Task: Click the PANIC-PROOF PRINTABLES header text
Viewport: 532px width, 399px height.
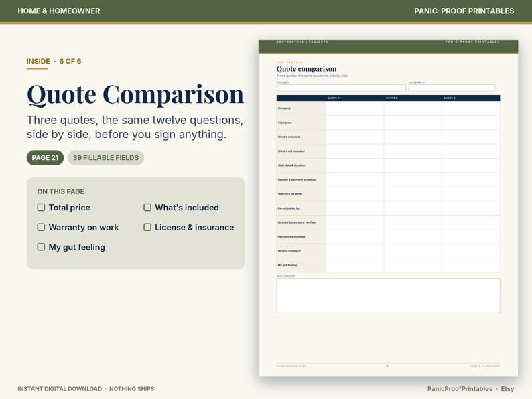Action: [x=464, y=11]
